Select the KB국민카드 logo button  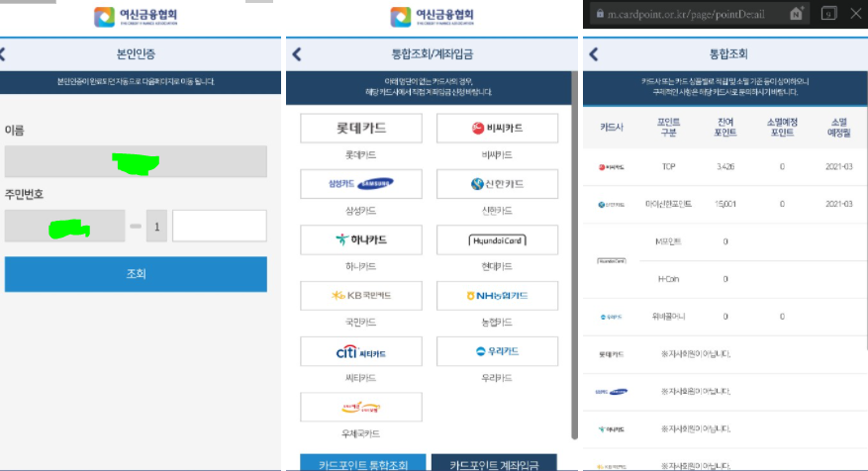[x=361, y=296]
